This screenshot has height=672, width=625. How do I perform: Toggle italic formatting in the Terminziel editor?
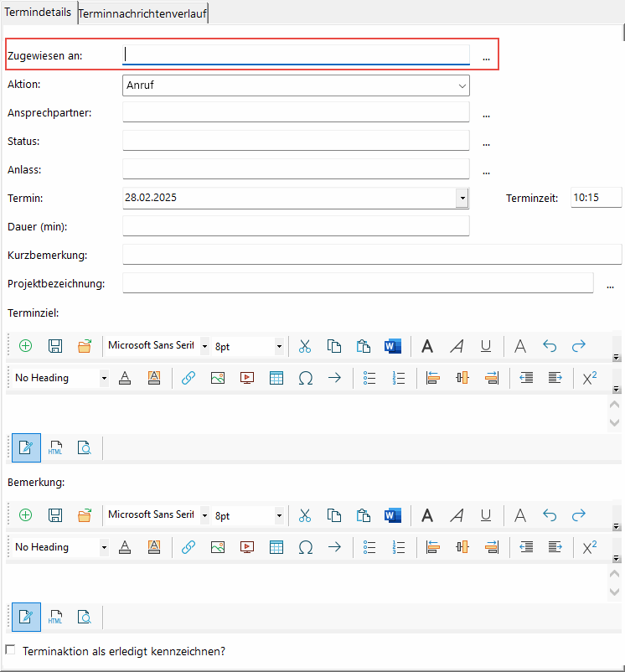[x=457, y=346]
